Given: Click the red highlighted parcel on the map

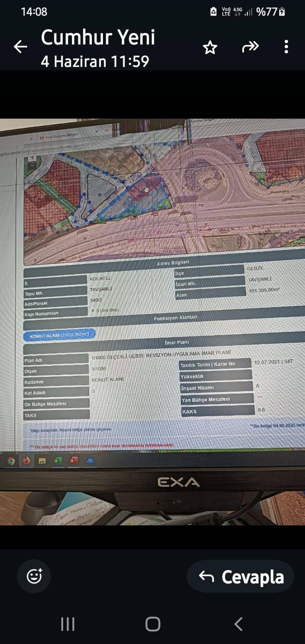Looking at the screenshot, I should (143, 189).
